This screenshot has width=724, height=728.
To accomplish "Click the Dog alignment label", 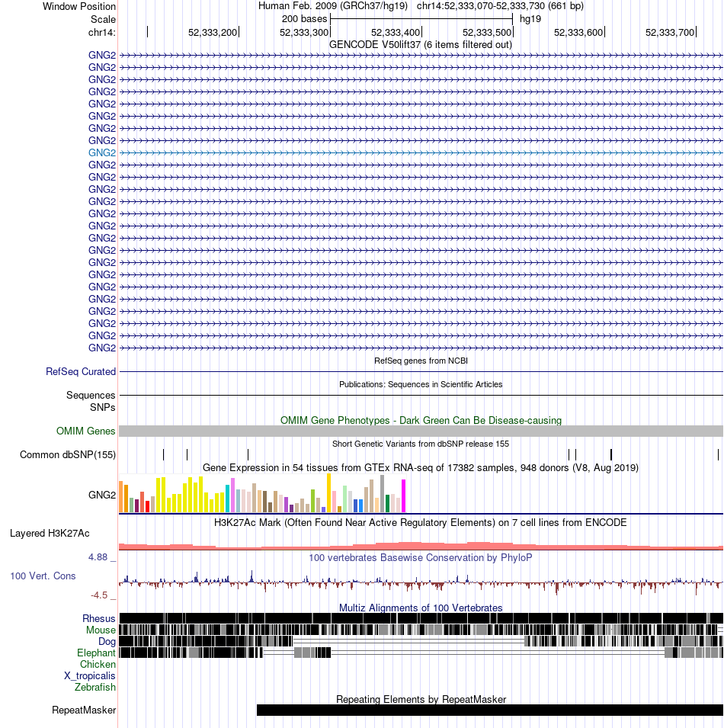I will tap(107, 642).
